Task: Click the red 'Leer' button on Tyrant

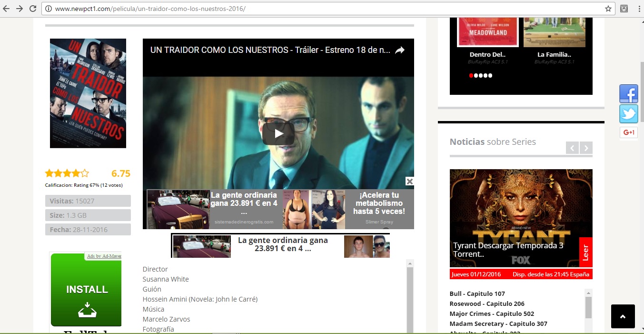Action: [x=586, y=252]
